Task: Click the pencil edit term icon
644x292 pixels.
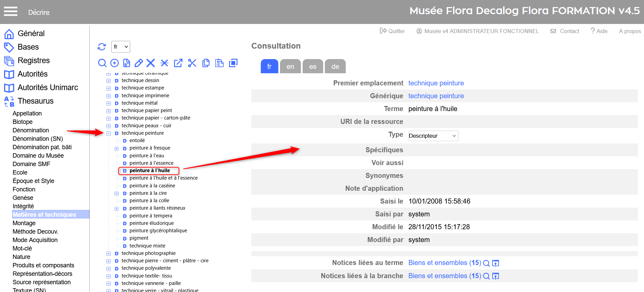Action: (x=139, y=63)
